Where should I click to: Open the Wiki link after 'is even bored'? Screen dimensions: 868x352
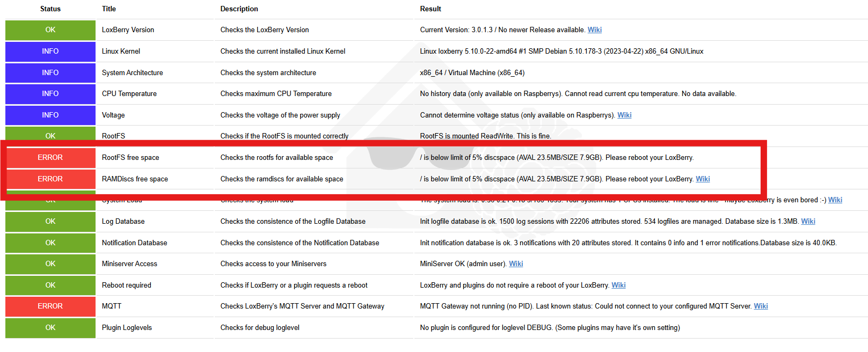(x=835, y=200)
